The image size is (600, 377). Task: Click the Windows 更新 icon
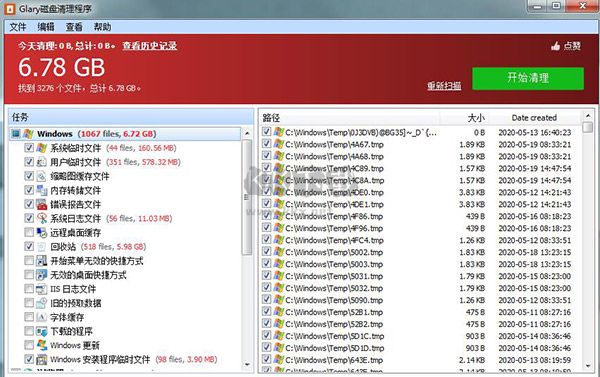pyautogui.click(x=41, y=345)
